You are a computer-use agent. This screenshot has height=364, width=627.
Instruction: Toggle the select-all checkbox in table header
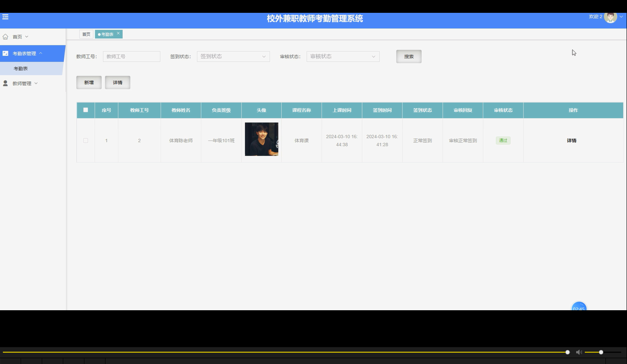86,110
